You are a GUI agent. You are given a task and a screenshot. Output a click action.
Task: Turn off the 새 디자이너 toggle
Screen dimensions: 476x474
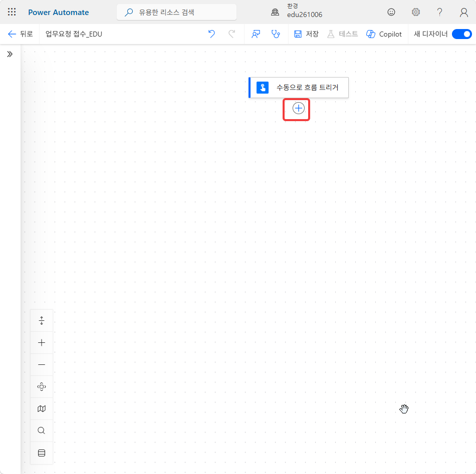(x=462, y=34)
